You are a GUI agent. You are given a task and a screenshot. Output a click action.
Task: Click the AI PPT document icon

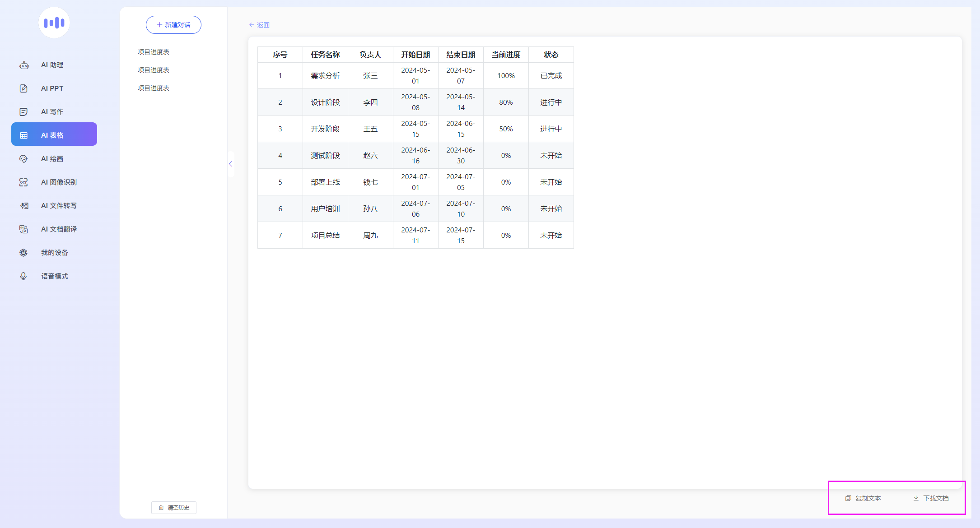pos(24,88)
